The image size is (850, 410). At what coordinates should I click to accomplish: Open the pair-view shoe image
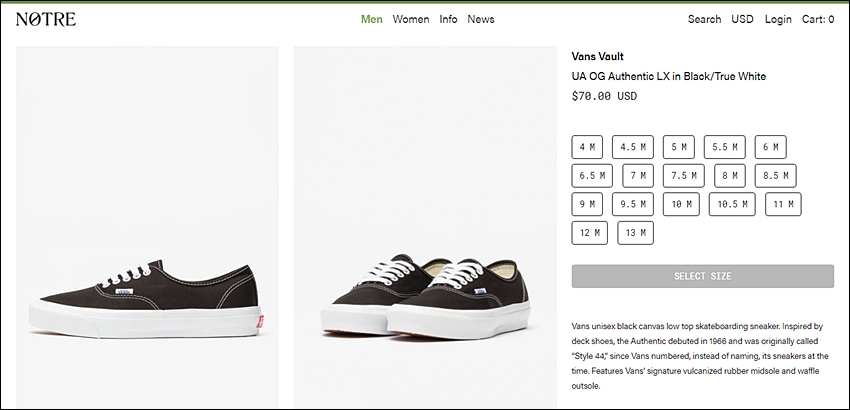(x=425, y=227)
